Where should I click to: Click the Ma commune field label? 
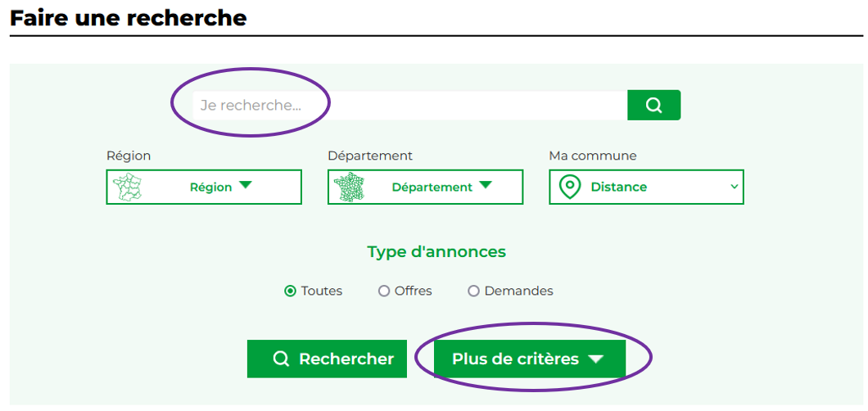[592, 156]
